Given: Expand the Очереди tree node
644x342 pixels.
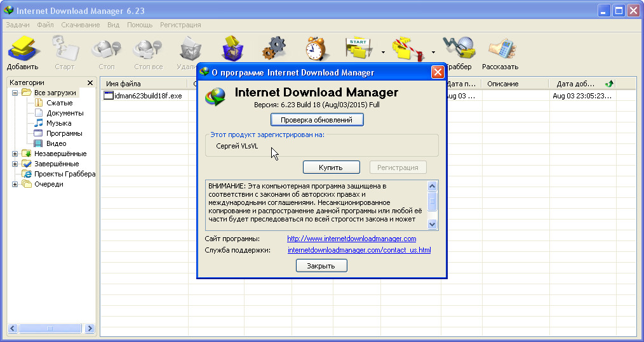Looking at the screenshot, I should tap(15, 184).
